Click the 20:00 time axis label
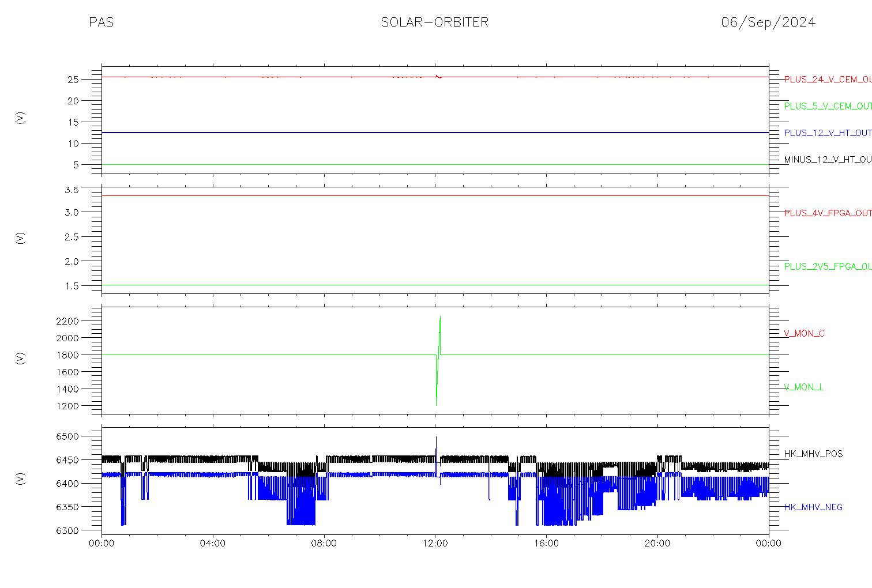The width and height of the screenshot is (872, 588). [x=657, y=543]
